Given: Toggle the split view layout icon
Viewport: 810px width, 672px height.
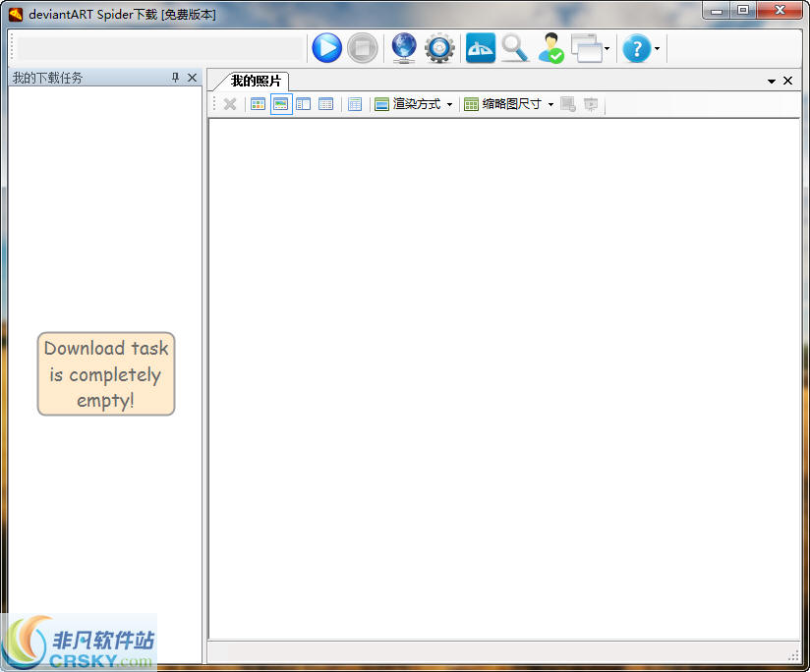Looking at the screenshot, I should click(x=304, y=103).
